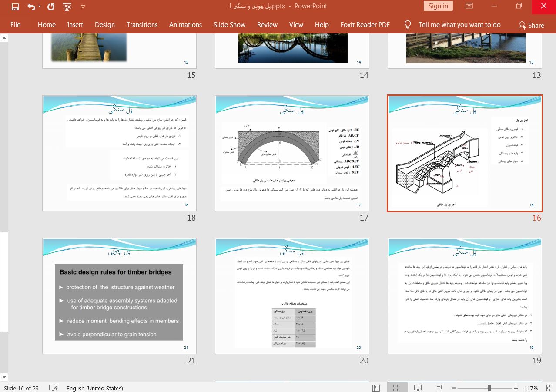Viewport: 556px width, 392px height.
Task: Select slide 20 thumbnail with table
Action: (x=292, y=296)
